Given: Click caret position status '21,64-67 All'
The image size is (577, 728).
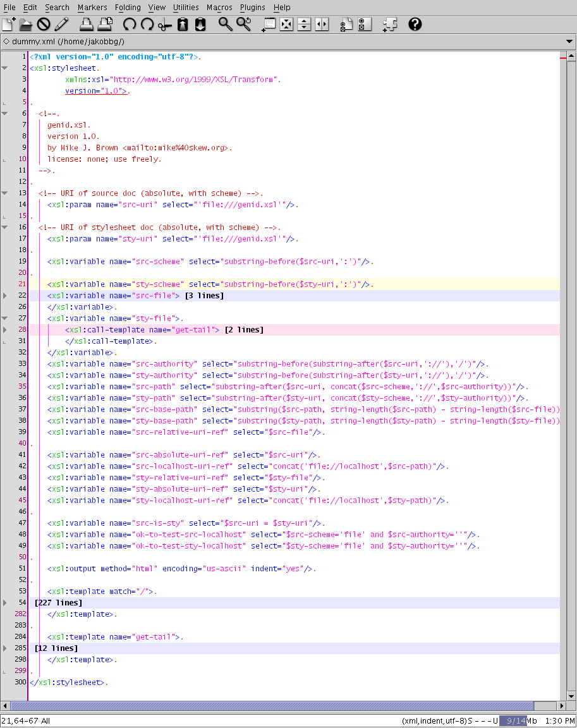Looking at the screenshot, I should [x=25, y=721].
